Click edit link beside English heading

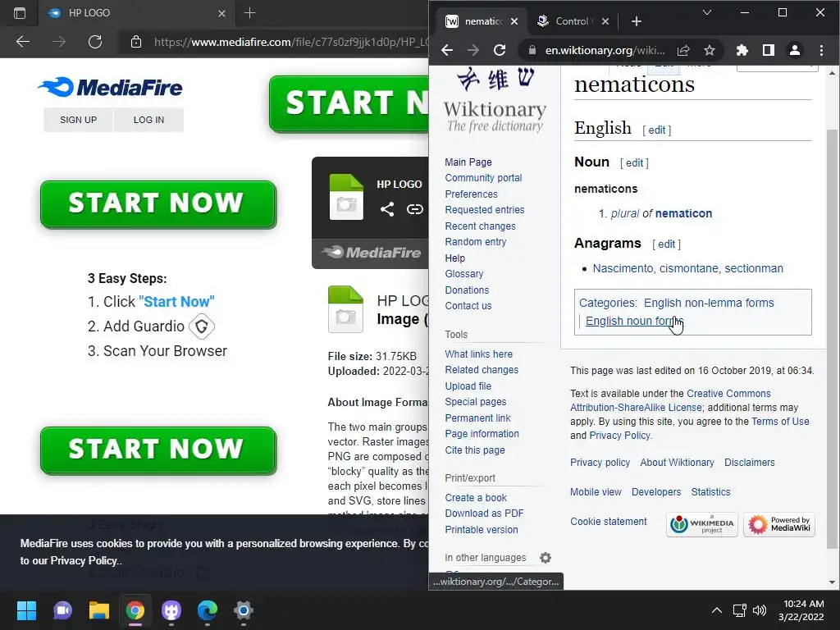pos(657,130)
